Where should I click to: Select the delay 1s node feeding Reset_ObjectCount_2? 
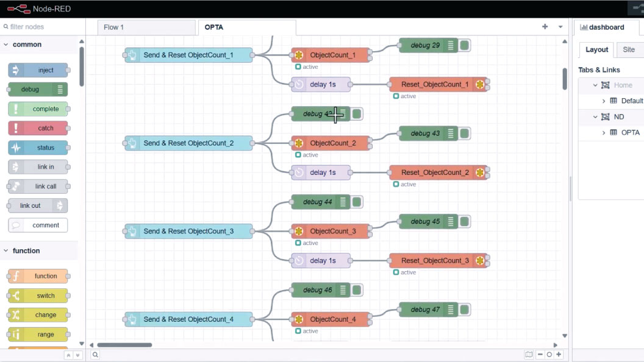pyautogui.click(x=321, y=172)
